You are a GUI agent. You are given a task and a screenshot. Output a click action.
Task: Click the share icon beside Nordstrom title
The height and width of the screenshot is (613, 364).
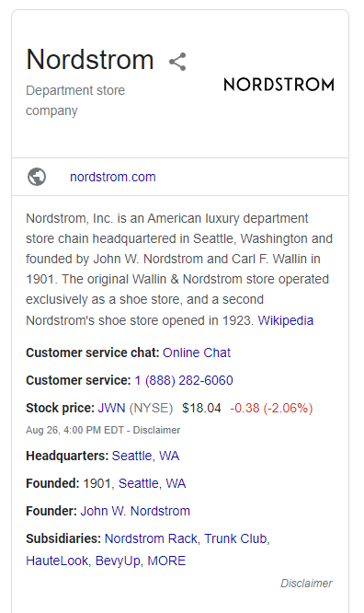[177, 62]
